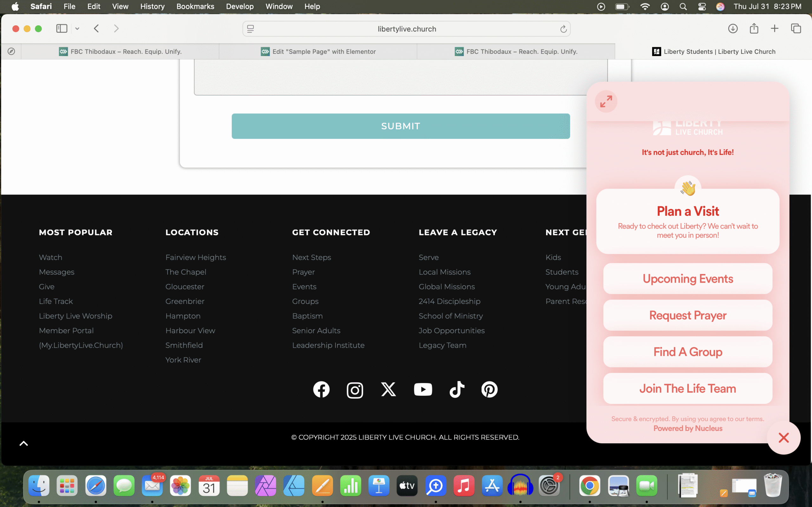812x507 pixels.
Task: Open the Fairview Heights location link
Action: [196, 257]
